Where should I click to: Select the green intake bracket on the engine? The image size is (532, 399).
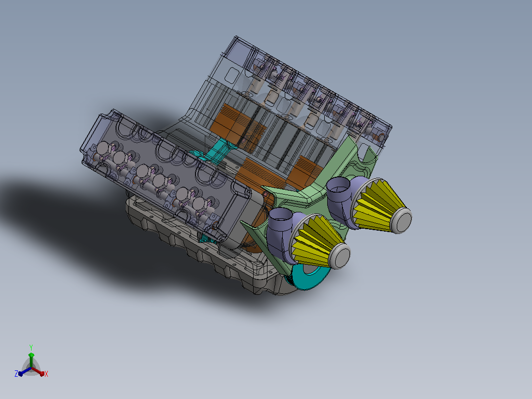[314, 200]
